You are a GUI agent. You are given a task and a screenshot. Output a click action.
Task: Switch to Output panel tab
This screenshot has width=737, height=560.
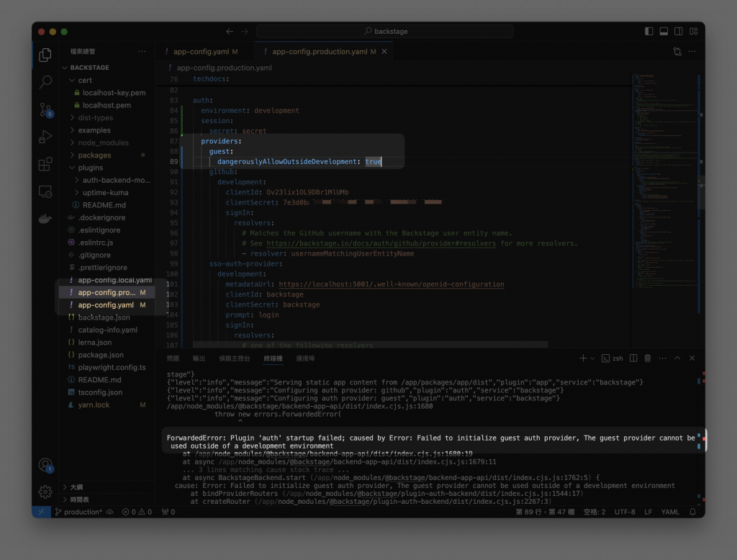(199, 358)
